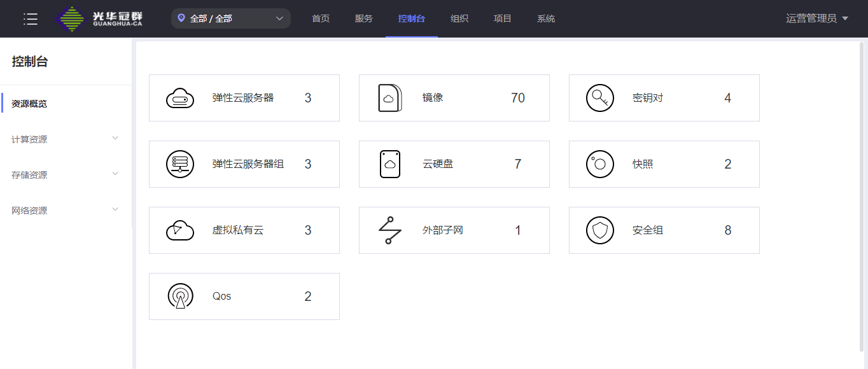Expand 计算资源 in the sidebar

point(65,139)
